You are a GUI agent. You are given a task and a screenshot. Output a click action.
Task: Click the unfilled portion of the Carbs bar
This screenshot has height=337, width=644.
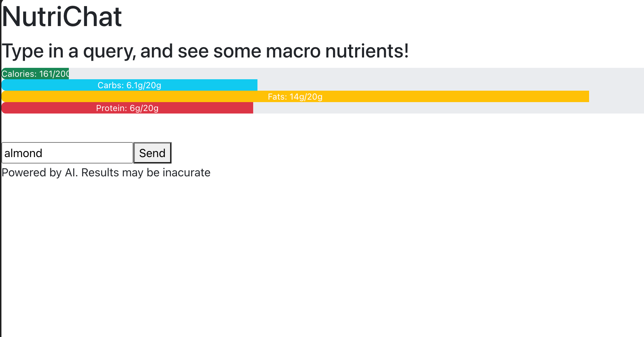tap(451, 85)
